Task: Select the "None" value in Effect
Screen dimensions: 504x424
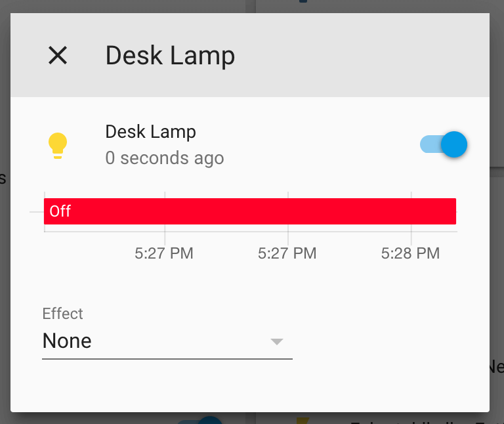Action: (67, 341)
